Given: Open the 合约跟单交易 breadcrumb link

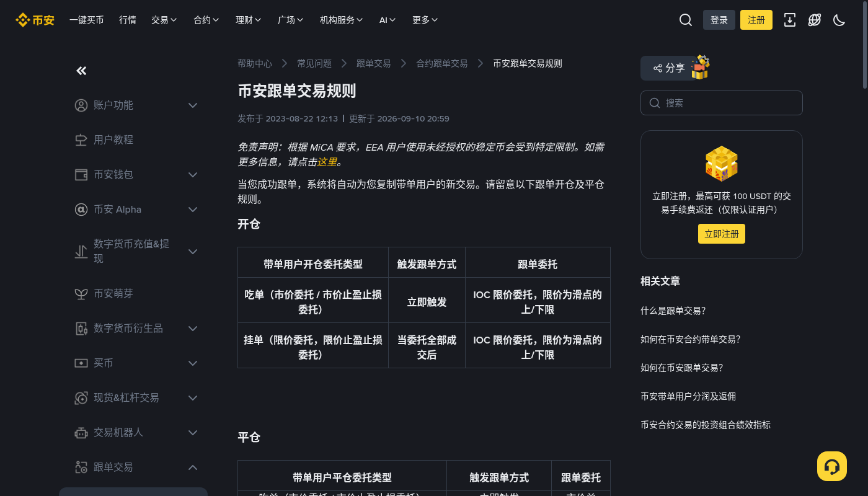Looking at the screenshot, I should tap(442, 63).
